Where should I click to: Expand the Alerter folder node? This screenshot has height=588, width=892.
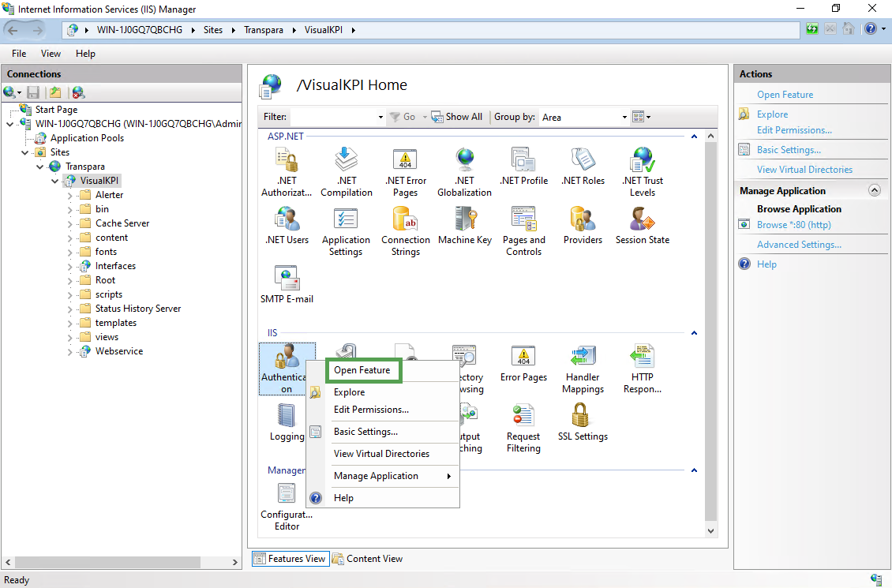pos(69,195)
